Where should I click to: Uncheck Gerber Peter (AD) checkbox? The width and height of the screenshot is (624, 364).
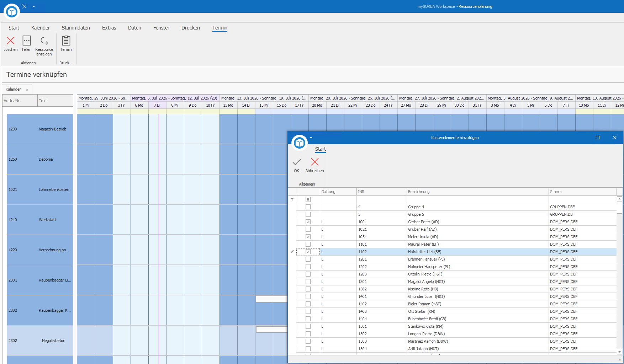click(x=308, y=222)
